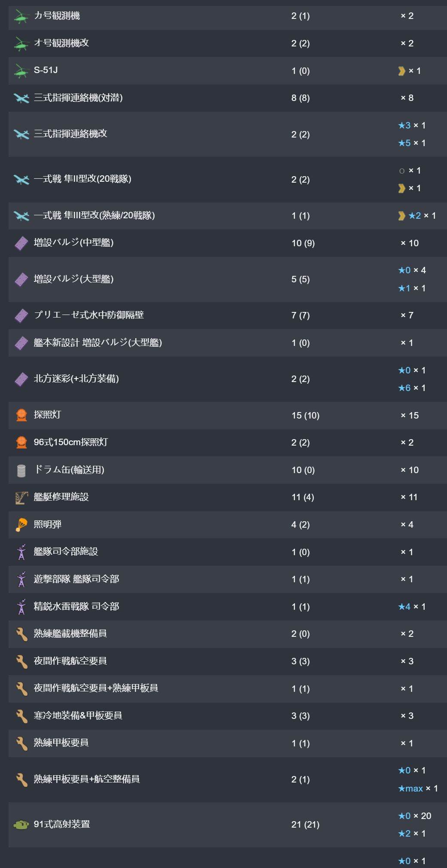Image resolution: width=447 pixels, height=868 pixels.
Task: Select the orange searchlight icon beside 探照灯
Action: [21, 416]
